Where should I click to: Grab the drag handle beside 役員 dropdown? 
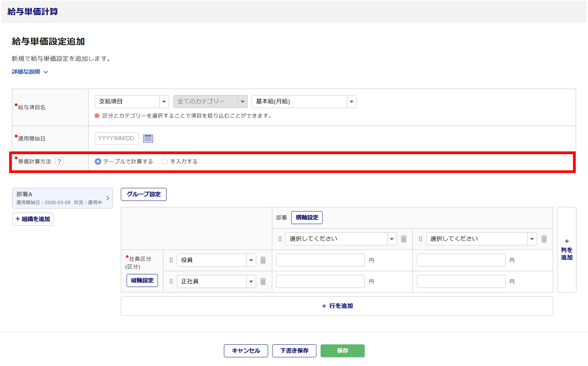coord(171,260)
